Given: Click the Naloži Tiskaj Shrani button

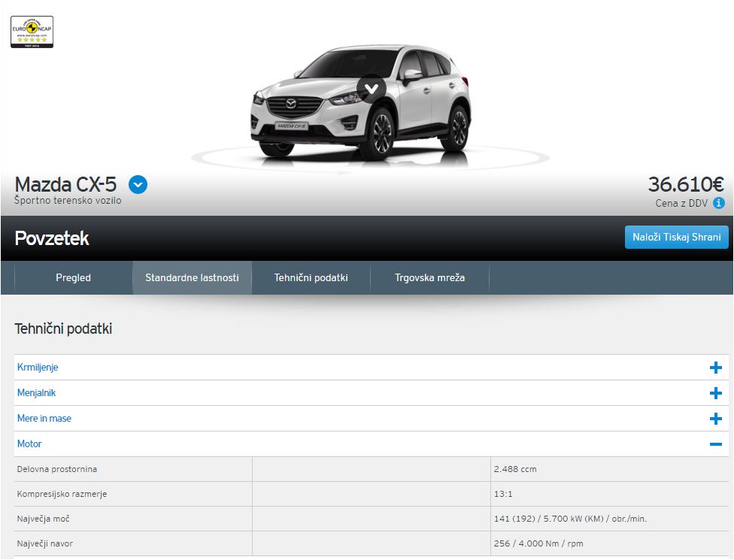Looking at the screenshot, I should click(676, 238).
